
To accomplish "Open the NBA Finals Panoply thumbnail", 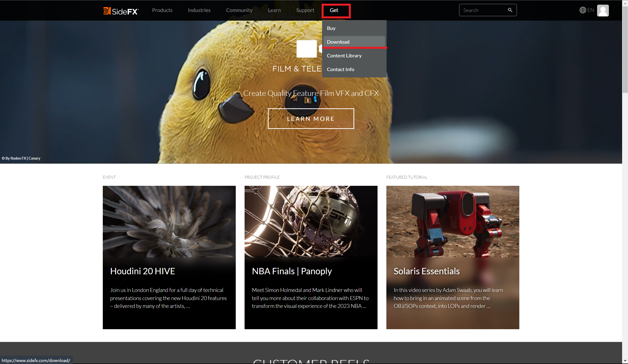I will (311, 221).
